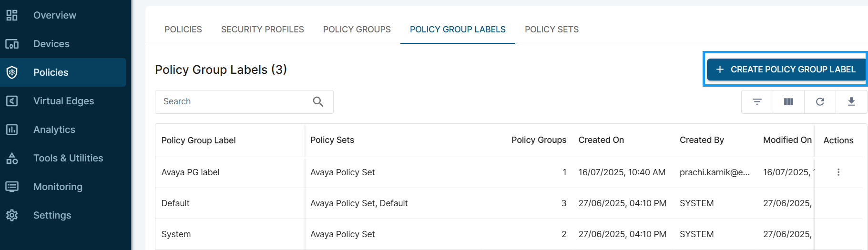The height and width of the screenshot is (250, 868).
Task: Open the Policy Groups tab
Action: click(357, 30)
